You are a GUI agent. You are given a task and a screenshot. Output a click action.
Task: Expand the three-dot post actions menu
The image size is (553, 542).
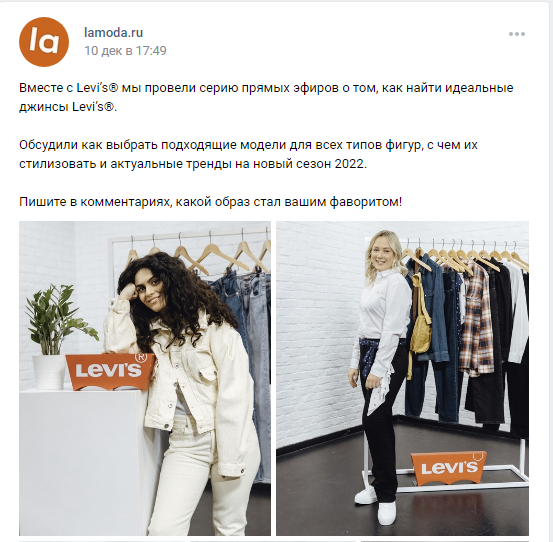(x=517, y=34)
